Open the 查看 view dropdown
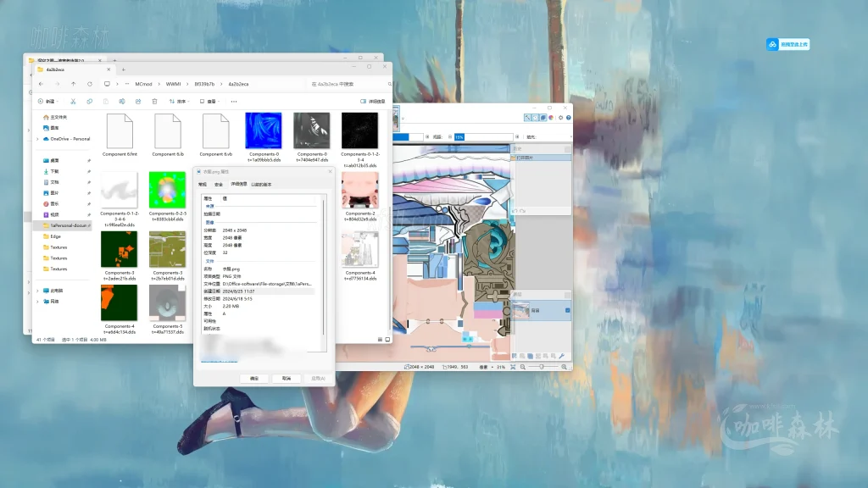The image size is (868, 488). coord(210,102)
